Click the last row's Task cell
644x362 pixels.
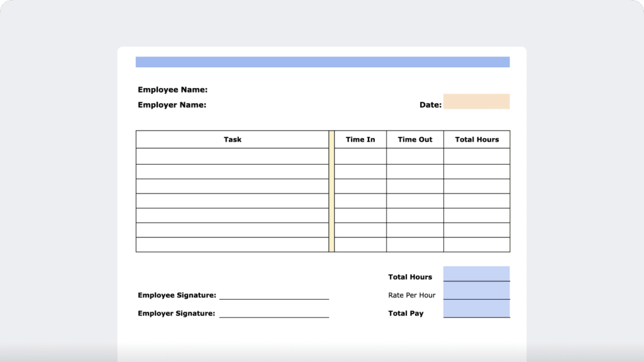[232, 245]
